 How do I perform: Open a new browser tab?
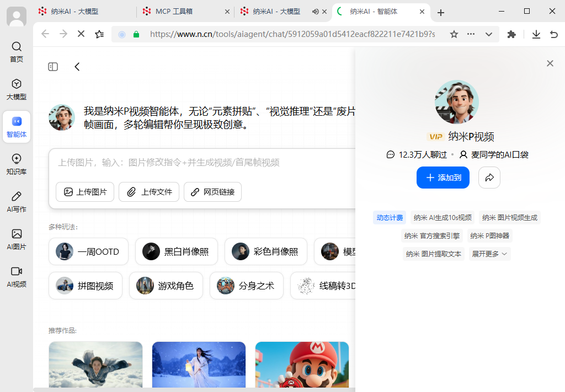point(441,13)
